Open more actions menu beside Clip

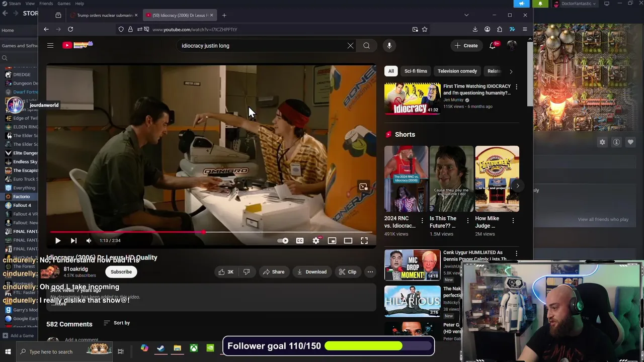(370, 272)
